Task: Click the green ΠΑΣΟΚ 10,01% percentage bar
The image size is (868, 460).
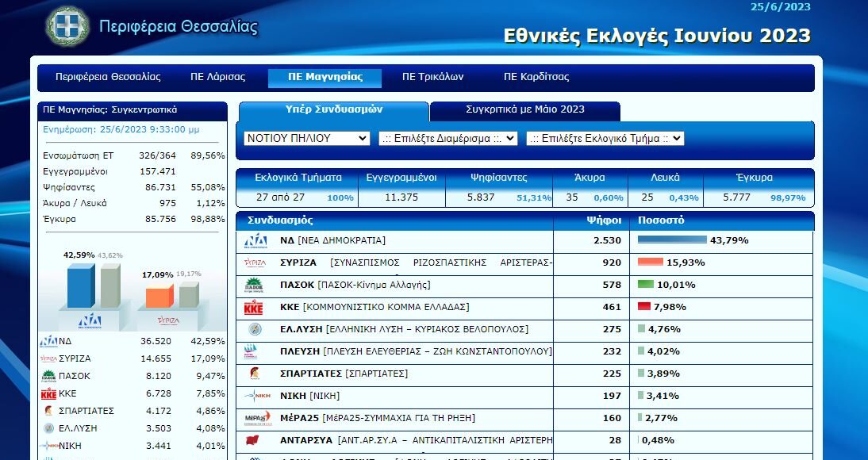Action: 646,284
